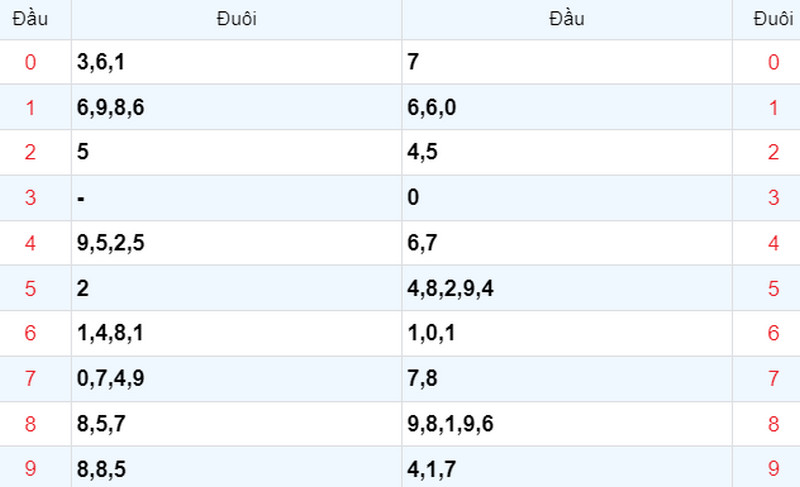800x487 pixels.
Task: Select the cell showing 8,8,5
Action: [236, 467]
